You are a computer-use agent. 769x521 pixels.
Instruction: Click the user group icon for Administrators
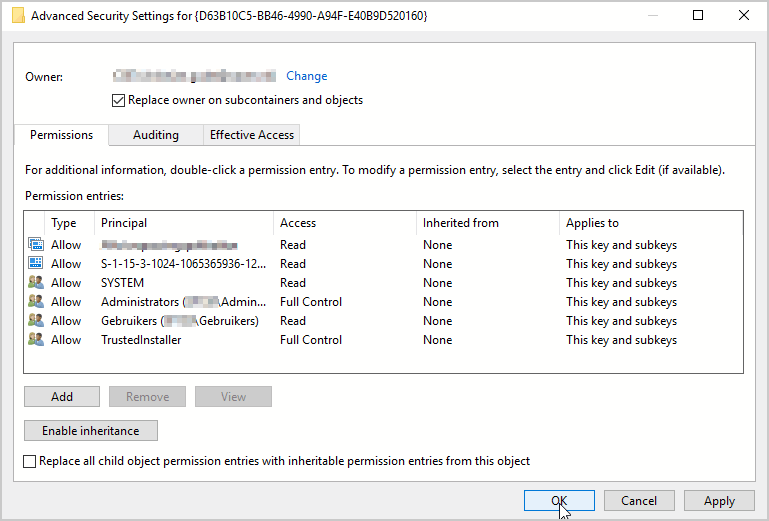tap(36, 302)
